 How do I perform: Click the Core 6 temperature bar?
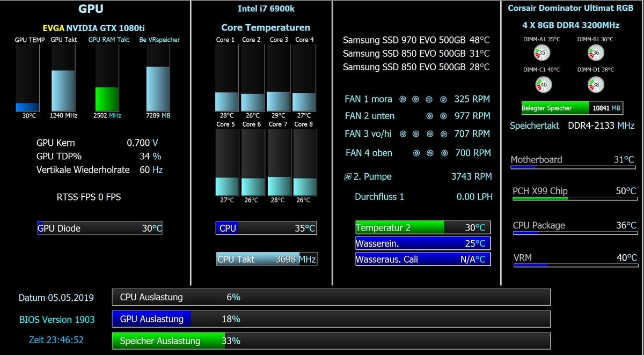coord(252,162)
